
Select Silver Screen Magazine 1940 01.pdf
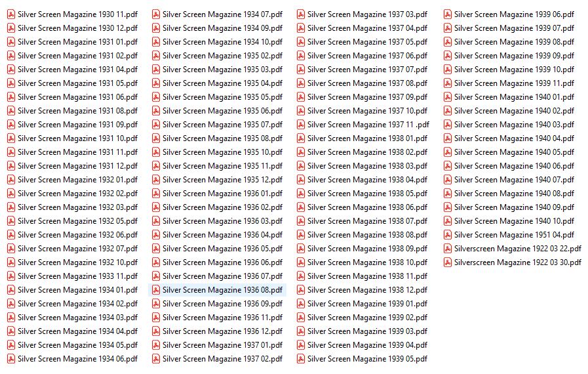tap(514, 97)
